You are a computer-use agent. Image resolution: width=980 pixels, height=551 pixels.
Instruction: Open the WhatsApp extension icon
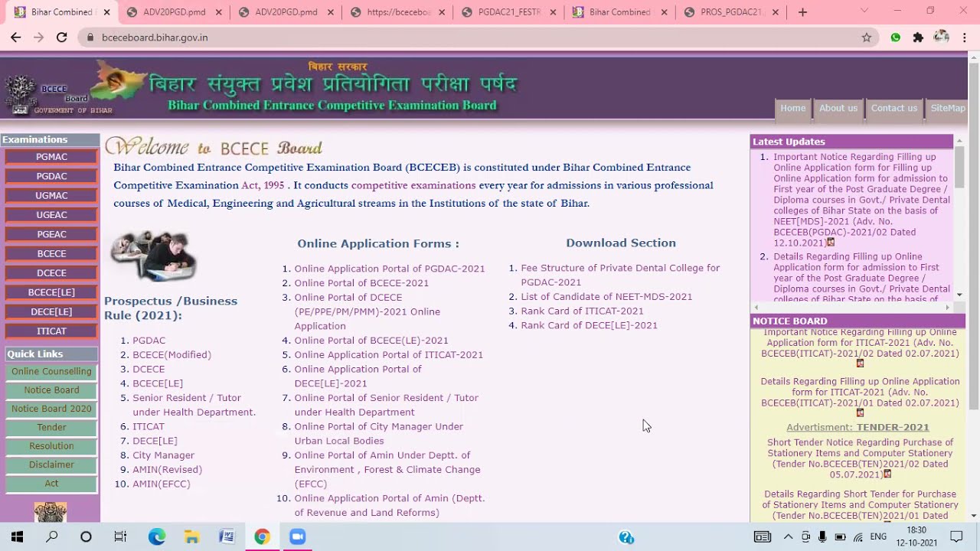[x=895, y=37]
